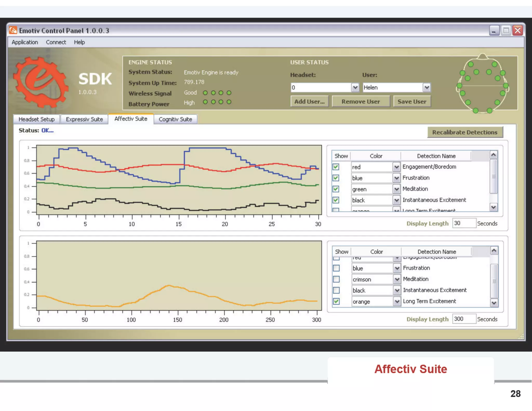Minimize the Emotiv Control Panel window
532x411 pixels.
[494, 30]
